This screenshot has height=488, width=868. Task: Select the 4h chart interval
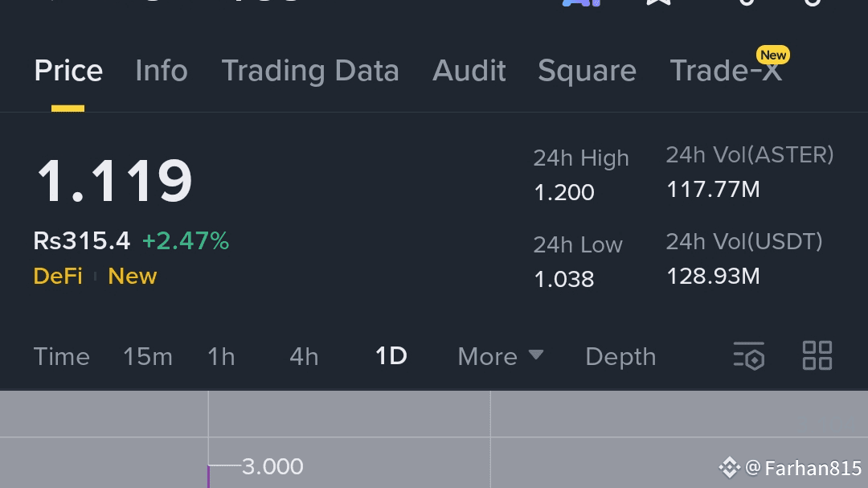click(304, 356)
